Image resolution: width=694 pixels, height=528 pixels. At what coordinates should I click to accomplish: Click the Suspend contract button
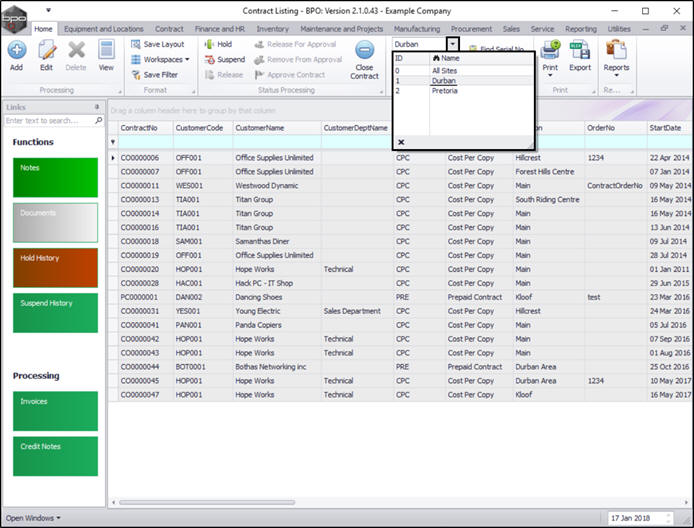point(225,59)
